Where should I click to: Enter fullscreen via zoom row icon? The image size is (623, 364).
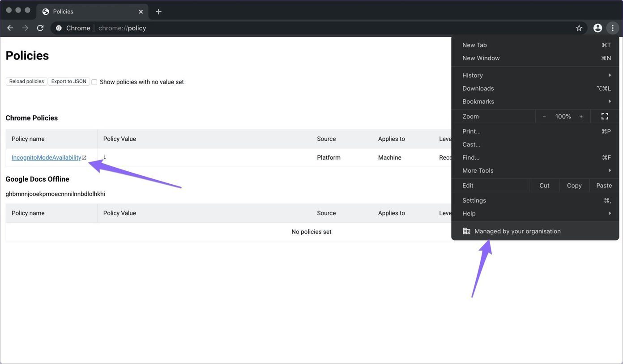coord(605,116)
